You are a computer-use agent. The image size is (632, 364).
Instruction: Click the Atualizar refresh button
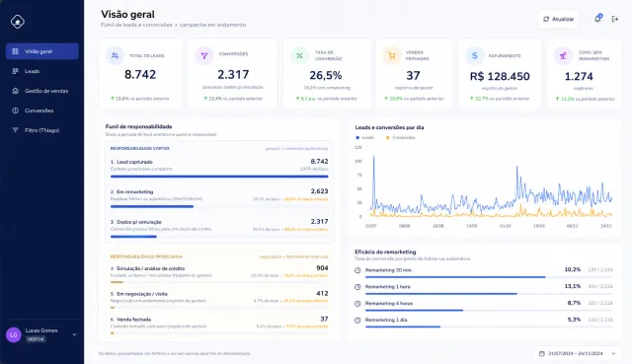[558, 19]
